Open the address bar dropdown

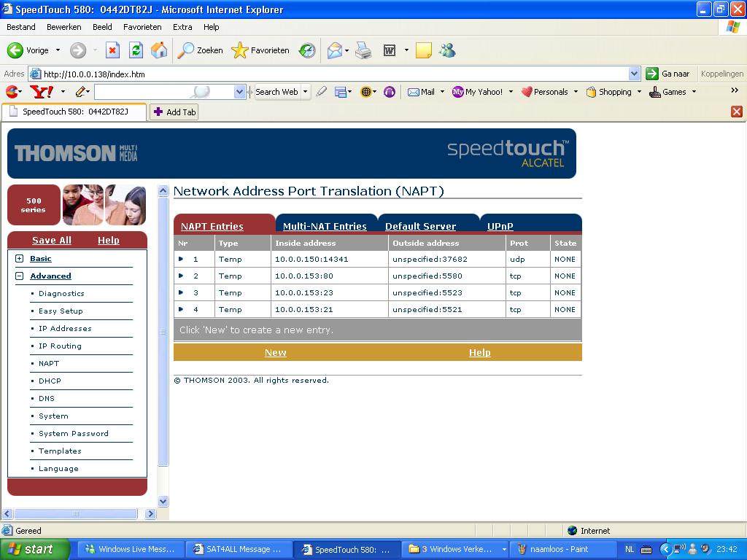tap(634, 74)
